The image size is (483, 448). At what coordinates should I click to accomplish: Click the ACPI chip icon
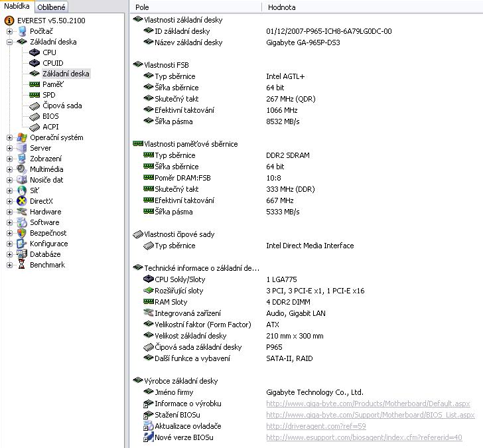tap(34, 127)
